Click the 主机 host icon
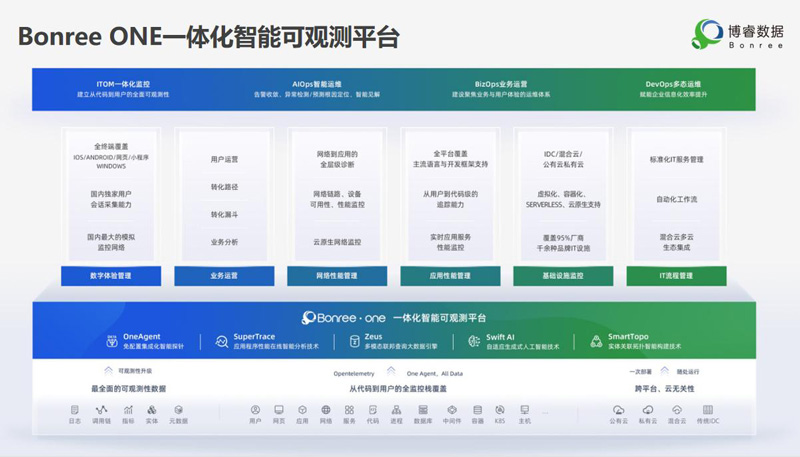 pyautogui.click(x=524, y=410)
